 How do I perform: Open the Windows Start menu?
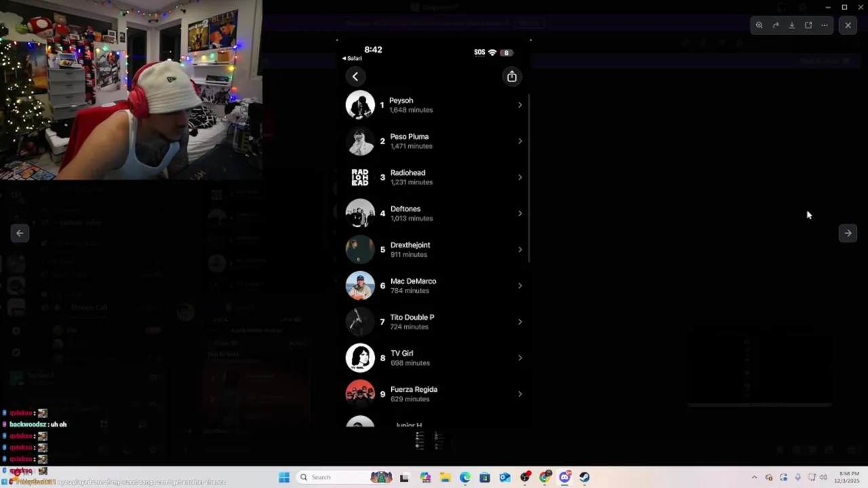point(284,477)
